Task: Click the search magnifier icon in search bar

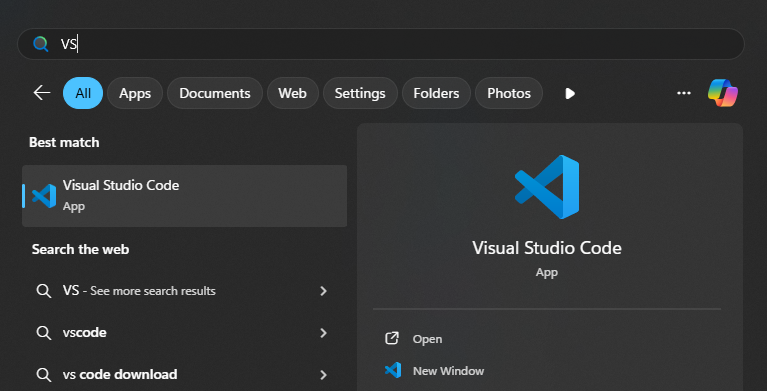Action: 41,44
